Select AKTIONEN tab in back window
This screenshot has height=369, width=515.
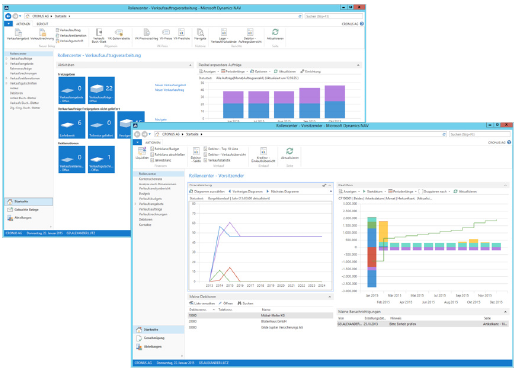[23, 24]
